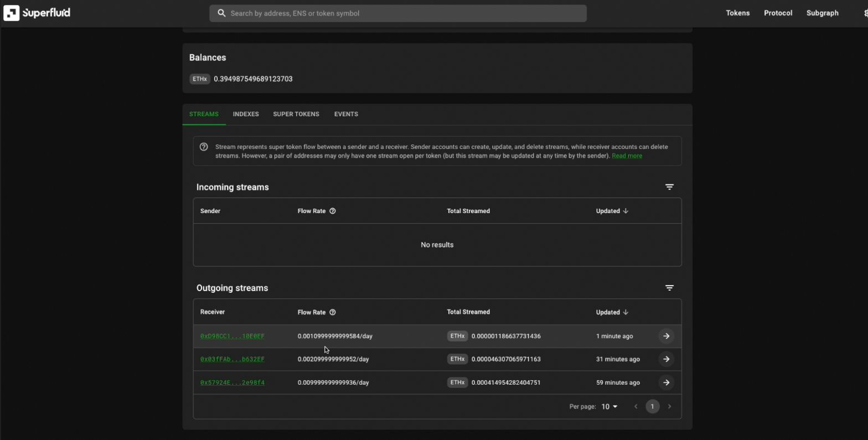Click the 0.394987549689123703 balance value

[x=253, y=79]
